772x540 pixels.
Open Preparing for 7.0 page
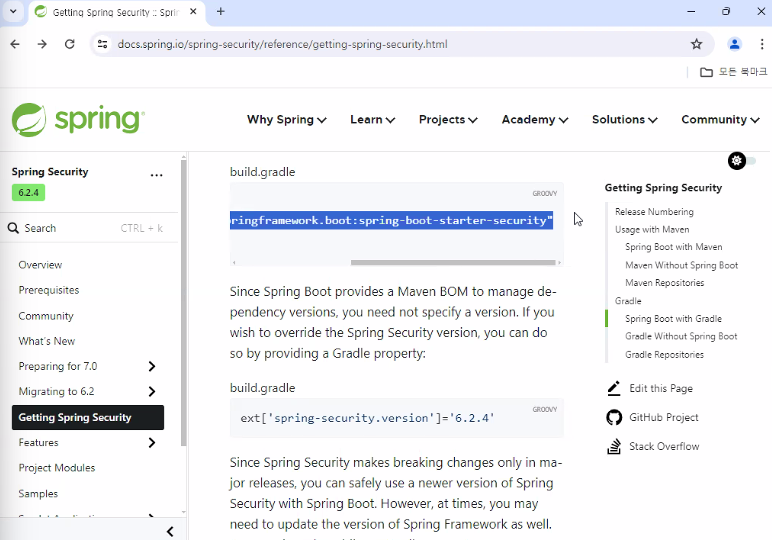(x=58, y=366)
